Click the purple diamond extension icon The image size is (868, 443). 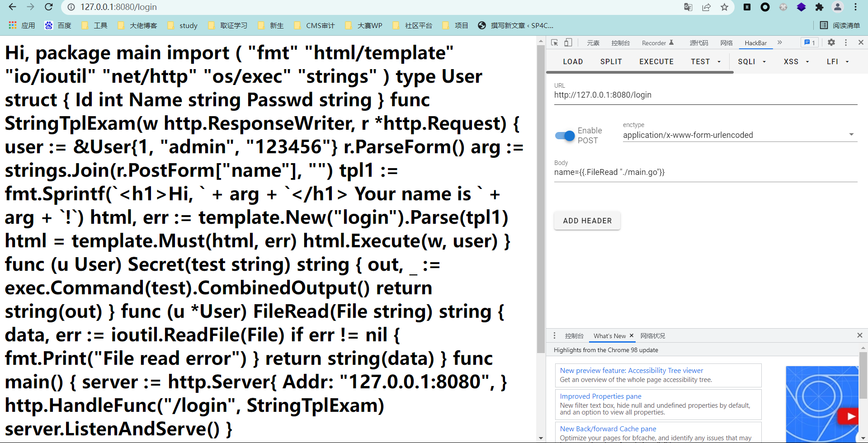tap(801, 7)
